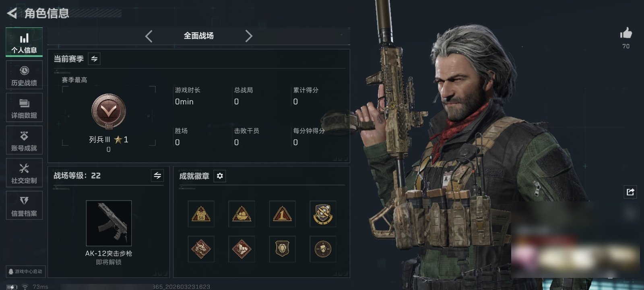644x290 pixels.
Task: Select the triangle badge with number 1
Action: tap(282, 214)
